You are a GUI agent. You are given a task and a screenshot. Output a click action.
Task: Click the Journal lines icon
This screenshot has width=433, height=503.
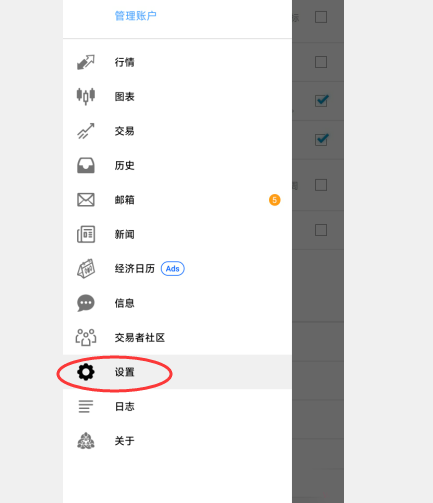click(86, 406)
